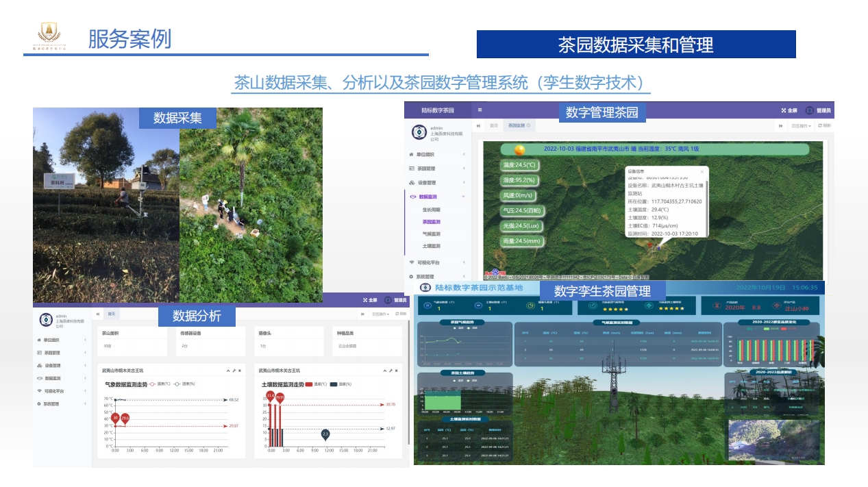Close the 气象数据 panel with its x icon

tap(239, 371)
